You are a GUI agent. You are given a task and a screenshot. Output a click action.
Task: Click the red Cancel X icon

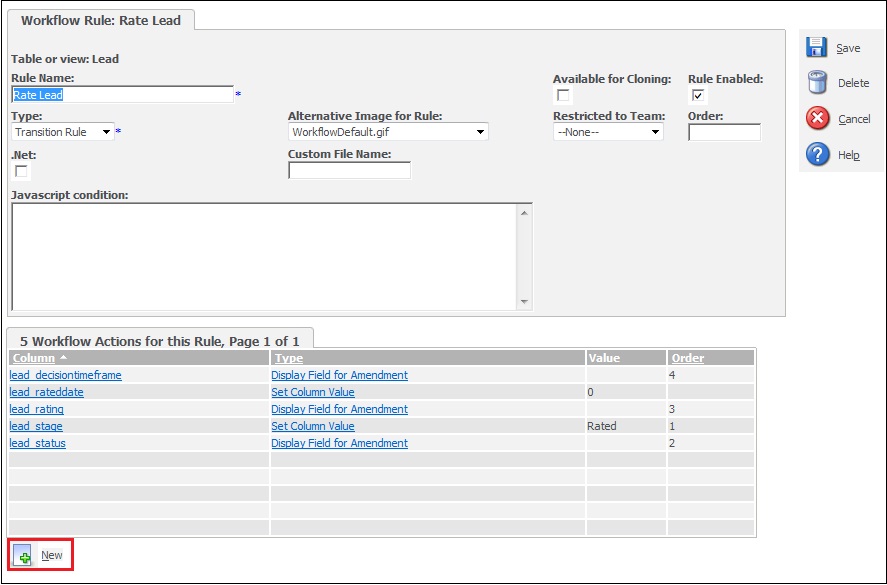(x=817, y=119)
